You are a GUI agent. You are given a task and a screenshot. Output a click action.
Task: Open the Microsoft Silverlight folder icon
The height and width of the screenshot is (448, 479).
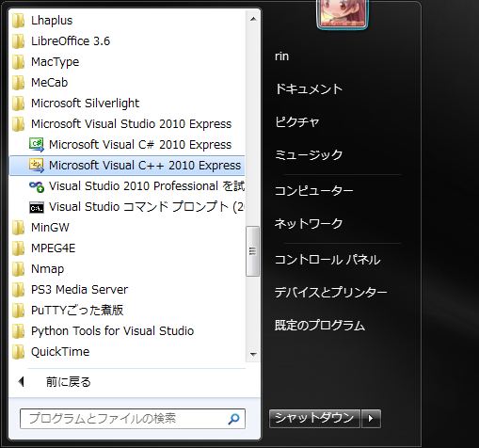click(19, 104)
